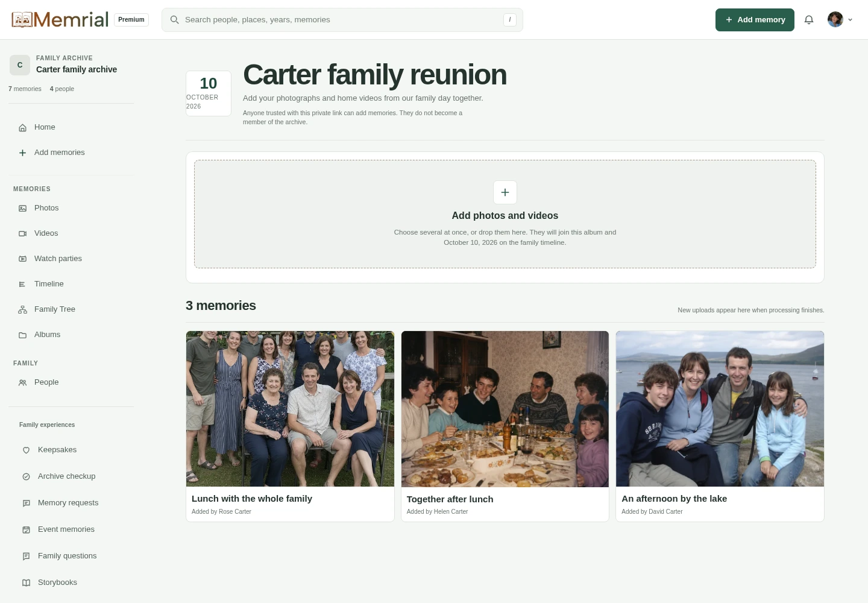
Task: Click the Premium badge
Action: (131, 20)
